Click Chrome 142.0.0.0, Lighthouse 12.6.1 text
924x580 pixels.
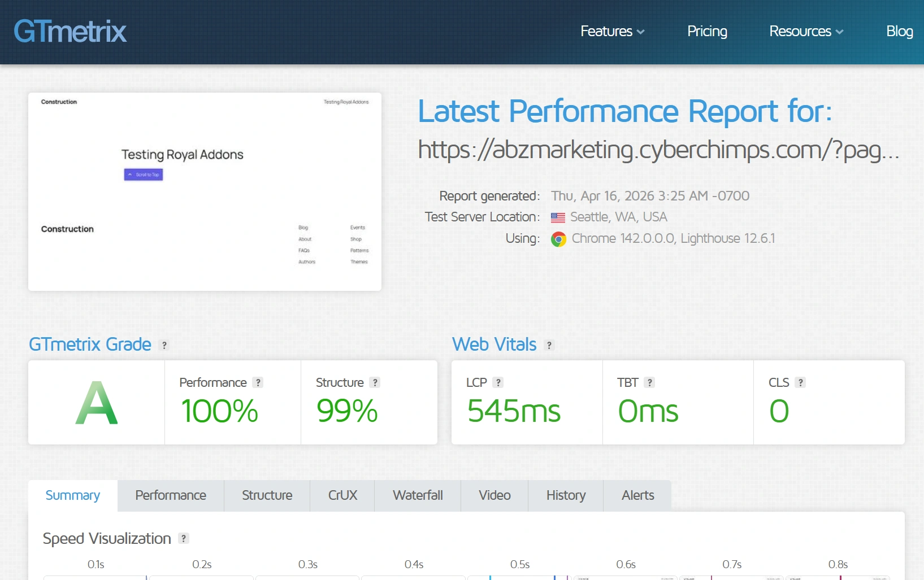coord(674,239)
